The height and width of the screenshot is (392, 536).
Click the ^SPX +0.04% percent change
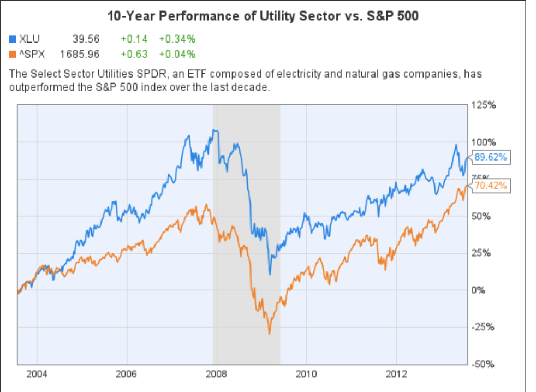pyautogui.click(x=177, y=54)
